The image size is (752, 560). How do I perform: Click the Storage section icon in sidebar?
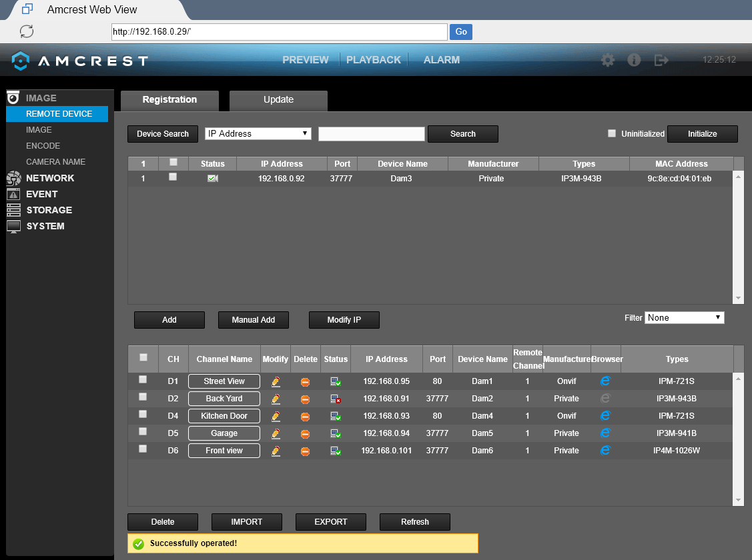[x=13, y=210]
